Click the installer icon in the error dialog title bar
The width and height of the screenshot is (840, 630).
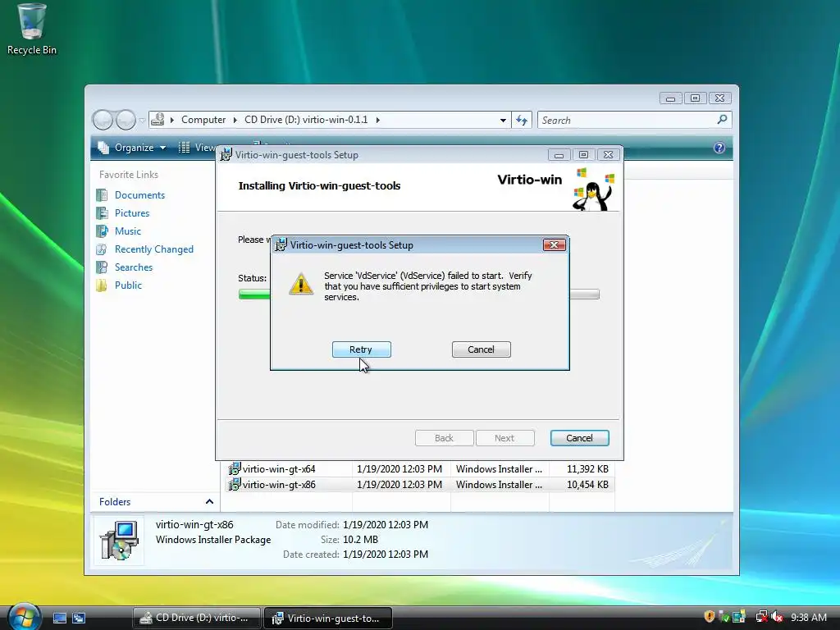pyautogui.click(x=281, y=244)
